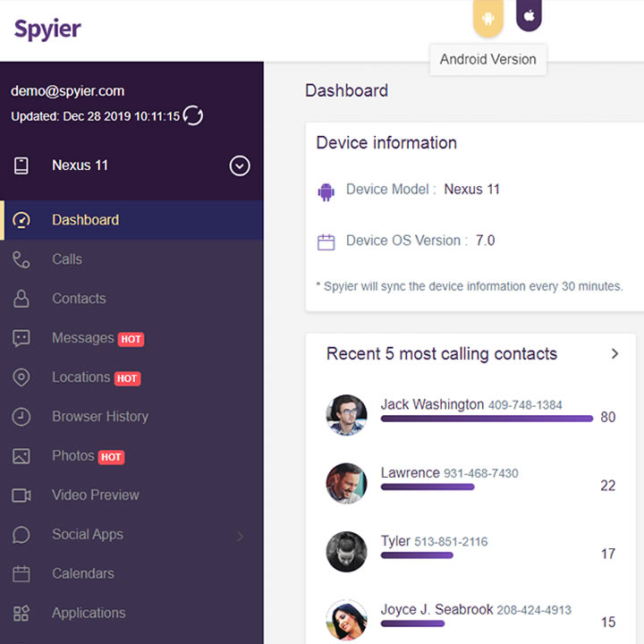Click the Android robot icon beside Device Model
644x644 pixels.
326,191
